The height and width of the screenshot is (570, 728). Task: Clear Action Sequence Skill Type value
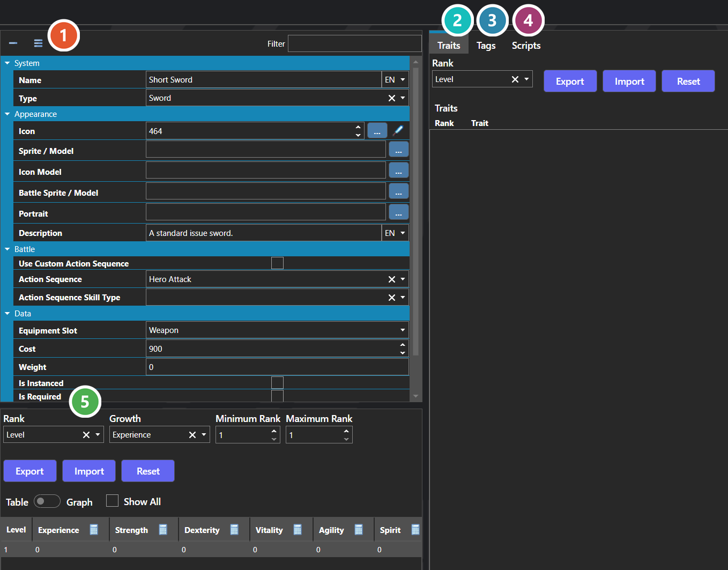[392, 298]
